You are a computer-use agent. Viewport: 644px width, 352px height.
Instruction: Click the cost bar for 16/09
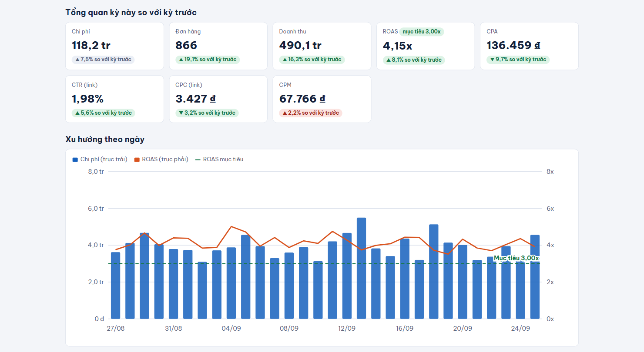[405, 279]
